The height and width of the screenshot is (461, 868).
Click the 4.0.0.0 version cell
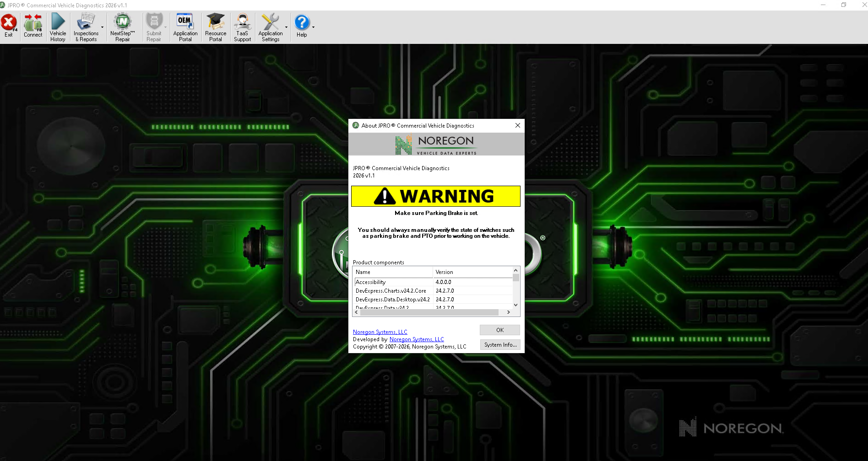click(x=472, y=282)
